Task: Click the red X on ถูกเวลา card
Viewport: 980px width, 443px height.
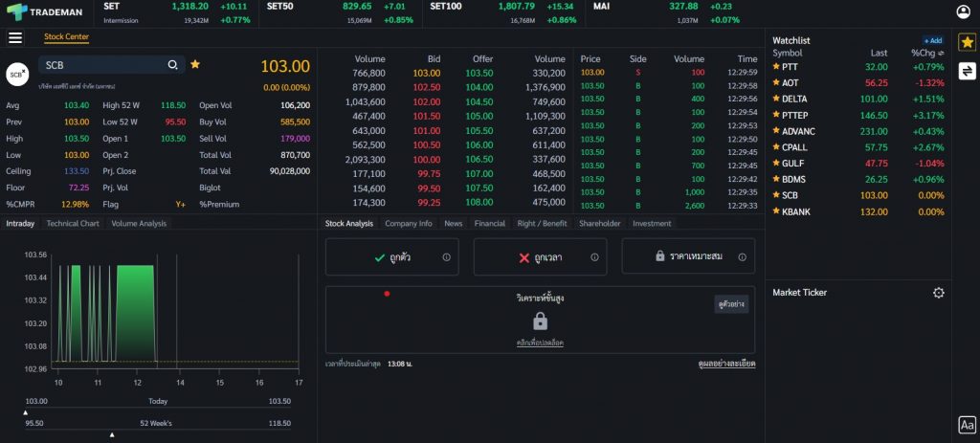Action: 524,257
